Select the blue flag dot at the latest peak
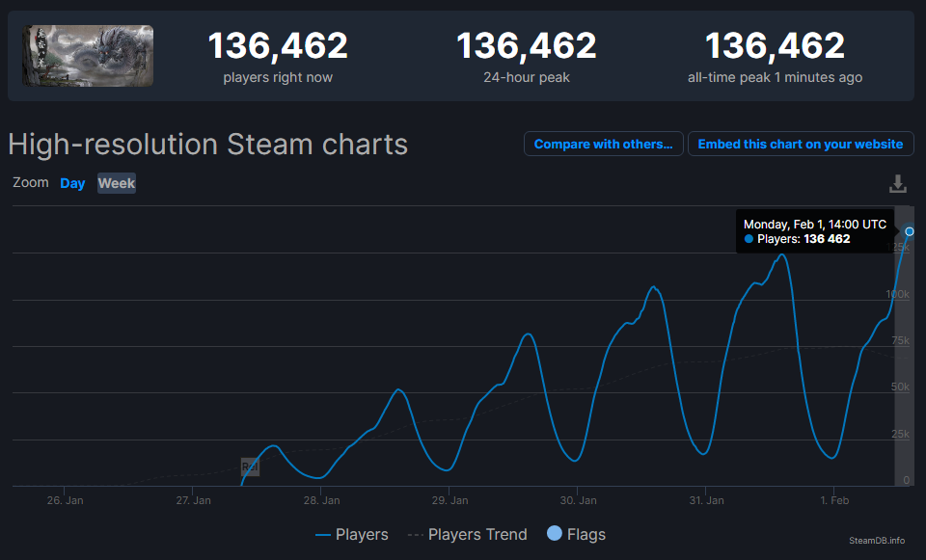Image resolution: width=926 pixels, height=560 pixels. [909, 231]
